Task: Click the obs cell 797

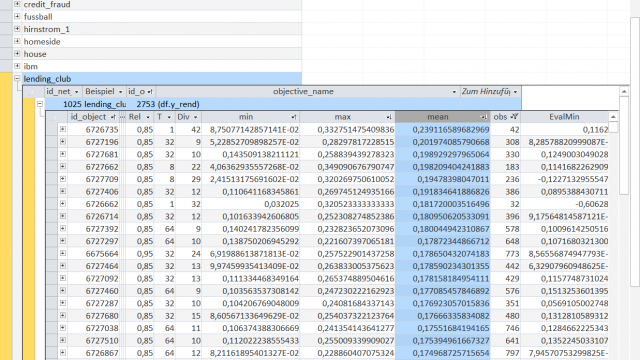Action: (x=505, y=353)
